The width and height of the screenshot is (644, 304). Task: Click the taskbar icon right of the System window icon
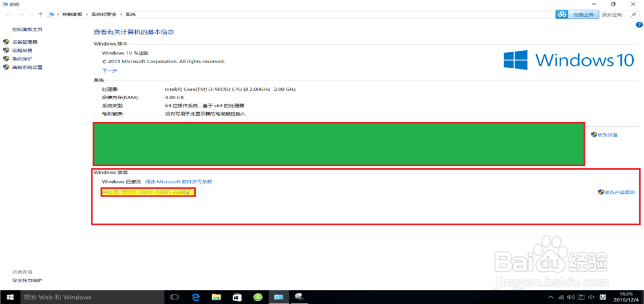point(299,297)
